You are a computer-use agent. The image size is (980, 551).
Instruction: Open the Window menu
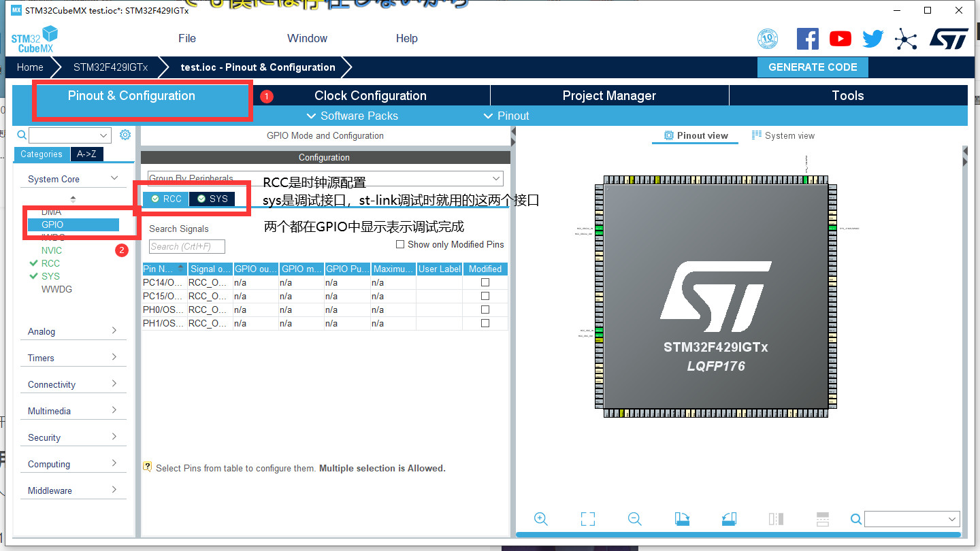click(x=307, y=38)
